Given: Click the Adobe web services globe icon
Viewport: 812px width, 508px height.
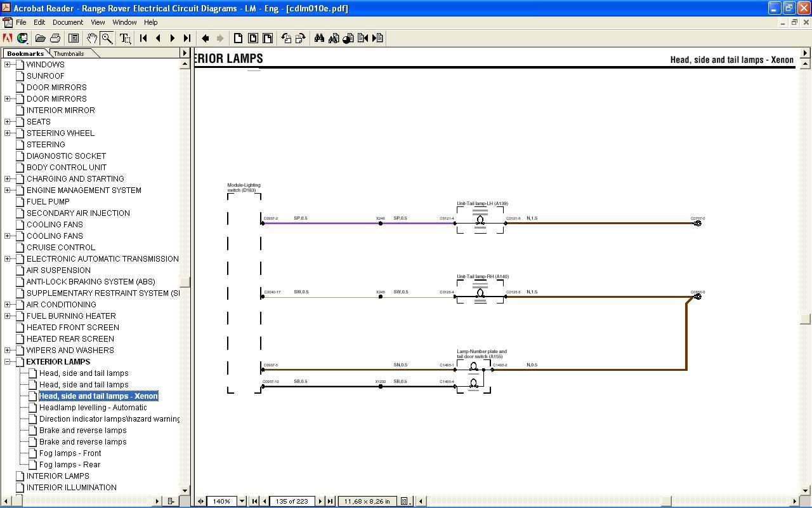Looking at the screenshot, I should click(x=23, y=38).
